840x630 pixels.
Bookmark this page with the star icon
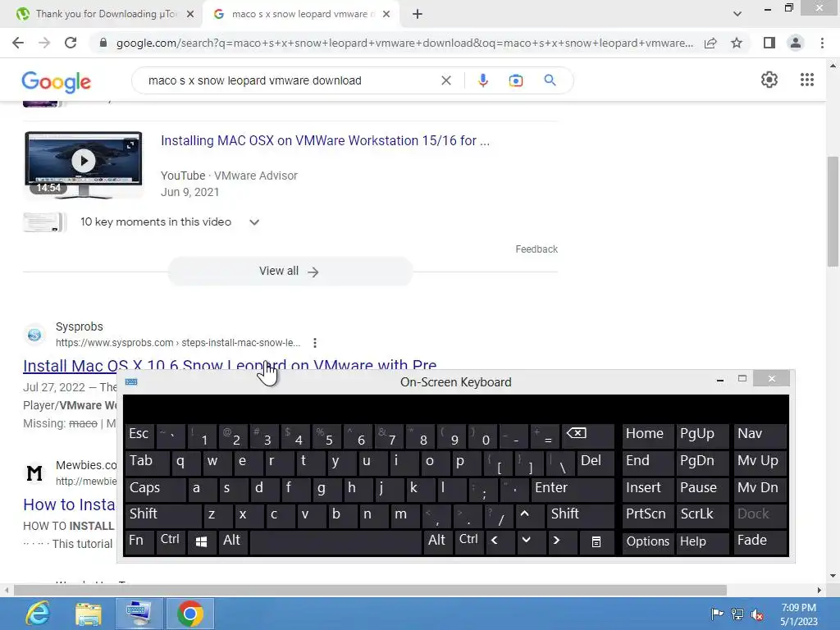(737, 43)
